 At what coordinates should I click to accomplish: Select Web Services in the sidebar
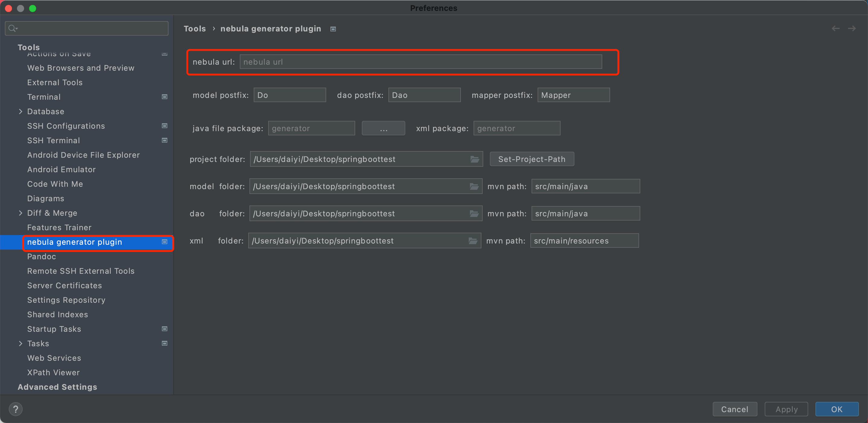(54, 358)
